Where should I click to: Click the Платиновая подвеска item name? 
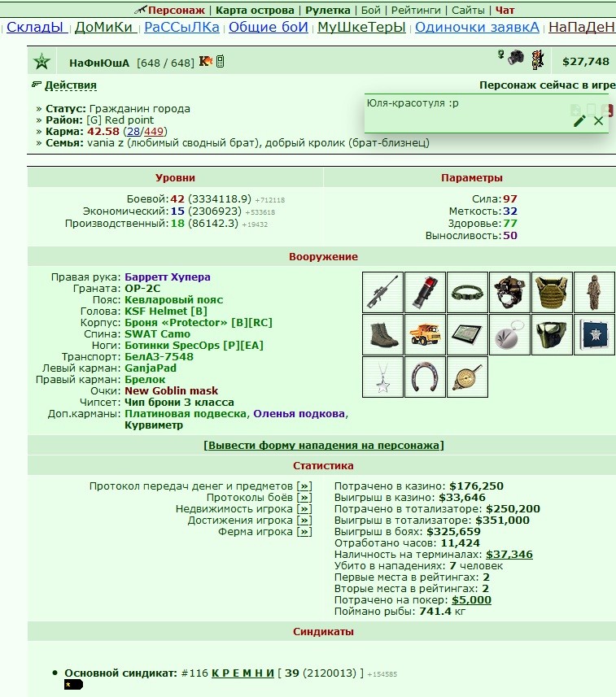tap(185, 414)
